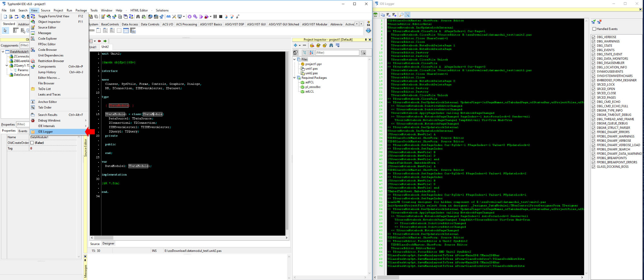The height and width of the screenshot is (280, 644).
Task: Click the uncheck-all groups icon in IDE Logger
Action: [x=599, y=22]
